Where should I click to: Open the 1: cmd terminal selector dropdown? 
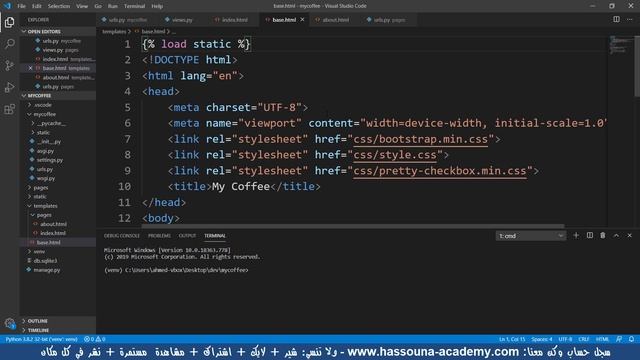531,236
